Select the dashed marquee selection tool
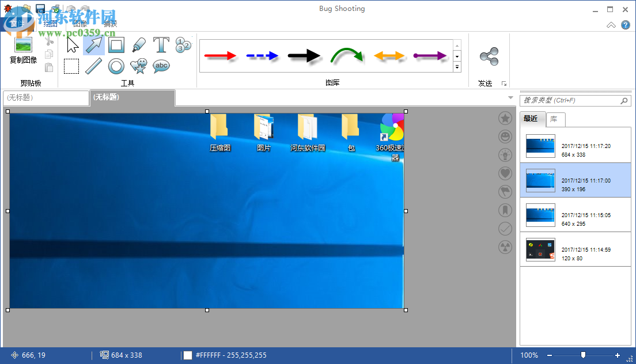This screenshot has height=364, width=636. pos(71,66)
